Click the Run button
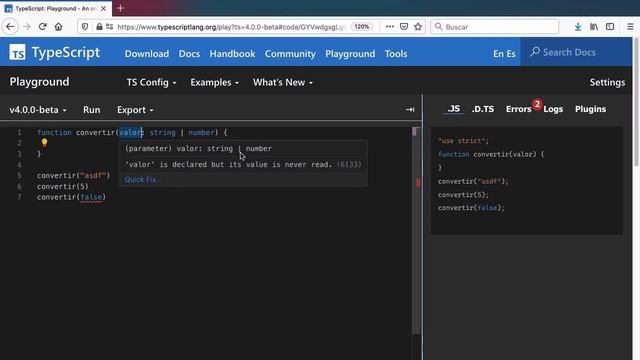Image resolution: width=640 pixels, height=360 pixels. (x=91, y=110)
